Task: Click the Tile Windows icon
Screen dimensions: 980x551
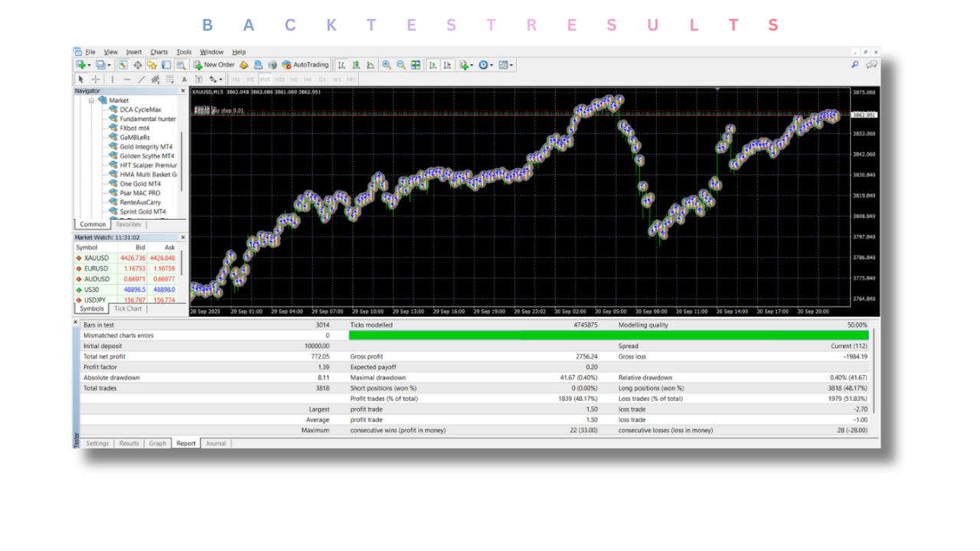Action: coord(414,64)
